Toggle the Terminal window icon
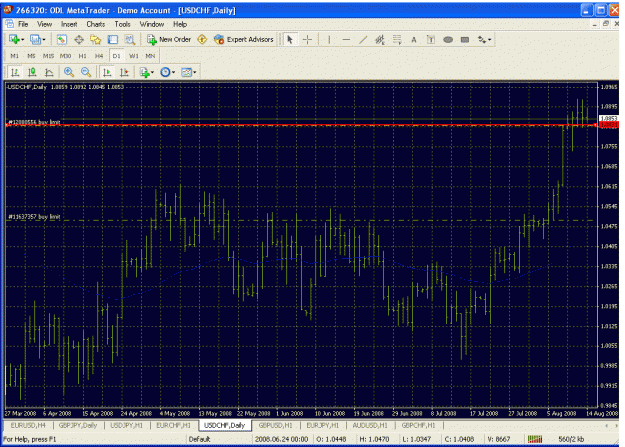This screenshot has height=447, width=625. click(x=113, y=39)
